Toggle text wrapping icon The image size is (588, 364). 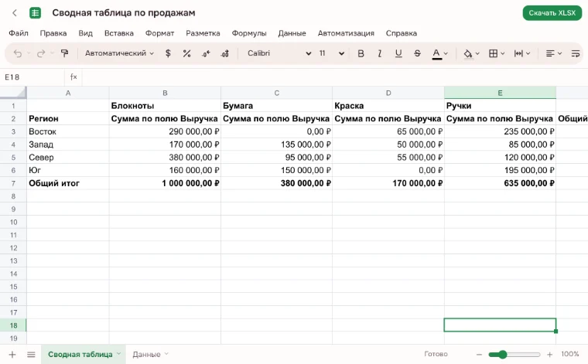point(576,53)
